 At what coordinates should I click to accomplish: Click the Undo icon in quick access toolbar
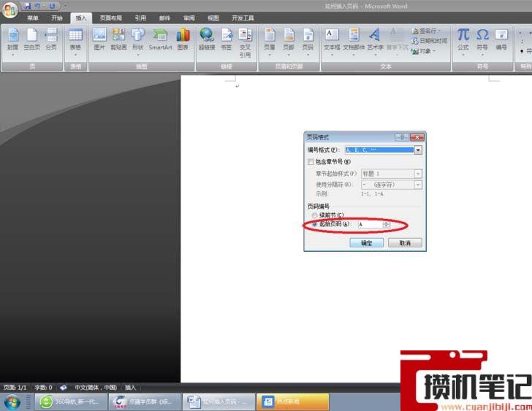38,6
